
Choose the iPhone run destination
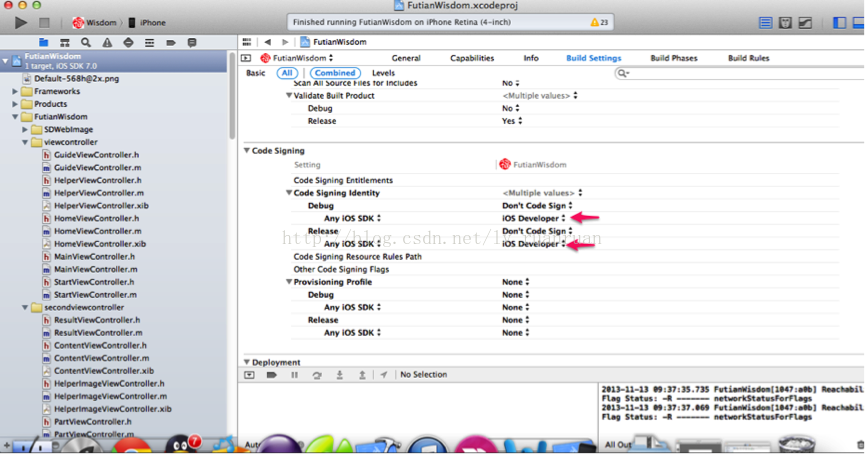pyautogui.click(x=147, y=23)
